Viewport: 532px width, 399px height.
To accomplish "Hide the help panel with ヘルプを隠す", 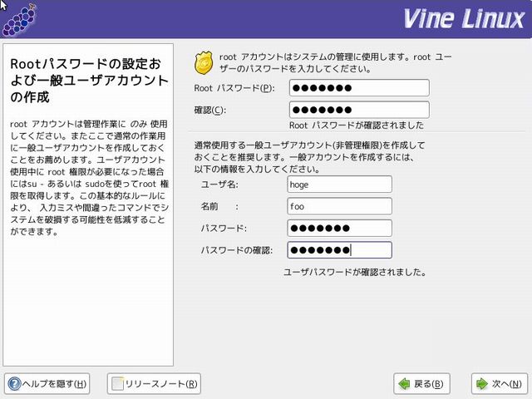I will (47, 384).
